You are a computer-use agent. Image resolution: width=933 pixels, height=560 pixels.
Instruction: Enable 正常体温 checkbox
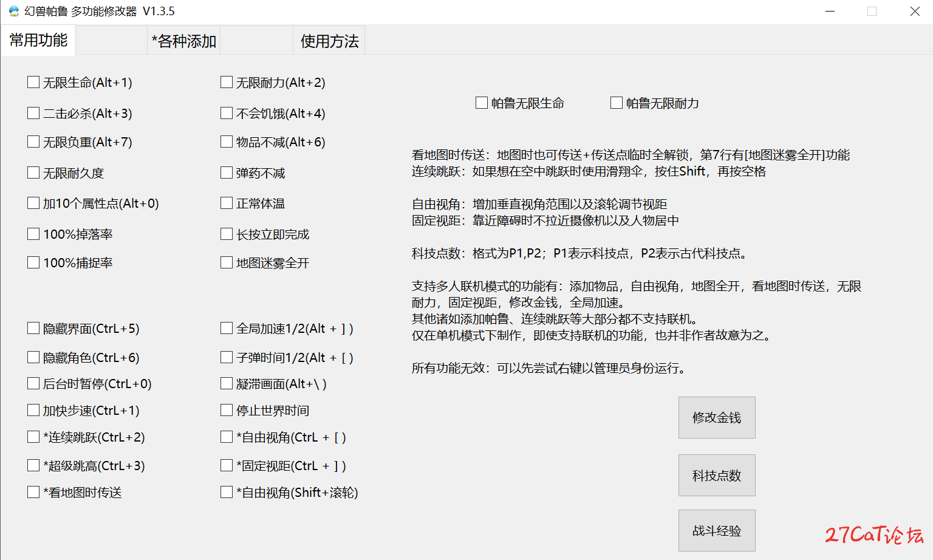click(x=227, y=203)
